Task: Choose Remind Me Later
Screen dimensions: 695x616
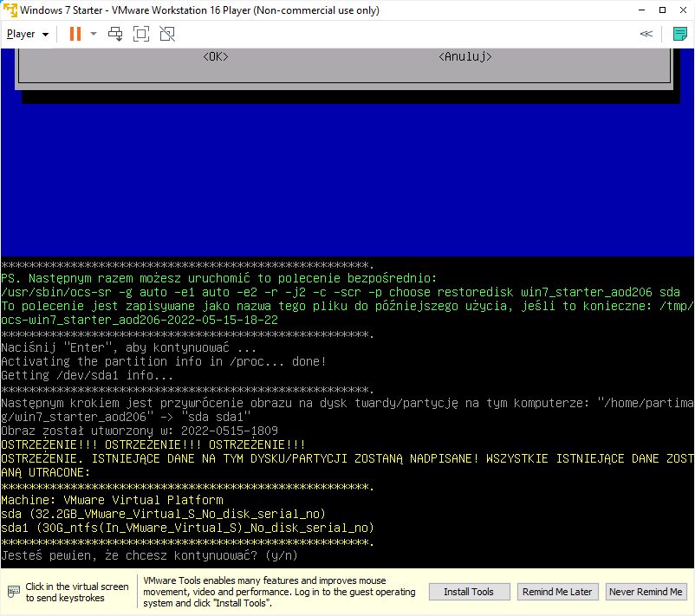Action: [556, 592]
